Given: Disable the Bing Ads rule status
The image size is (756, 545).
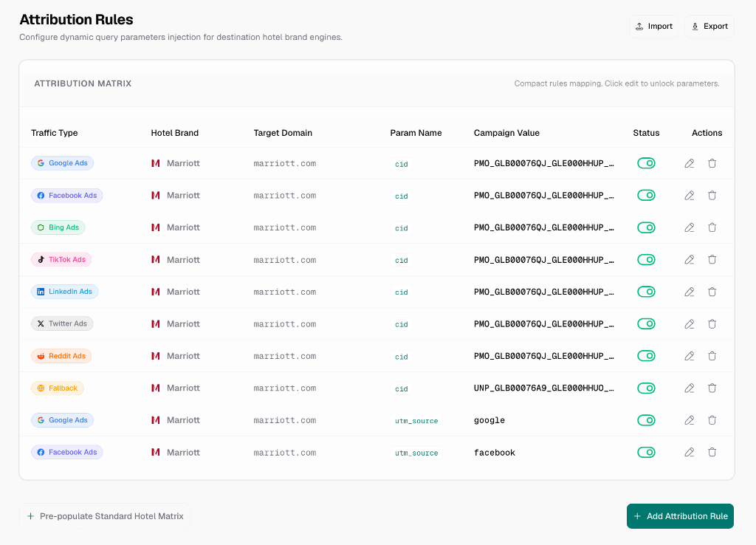Looking at the screenshot, I should [x=646, y=227].
